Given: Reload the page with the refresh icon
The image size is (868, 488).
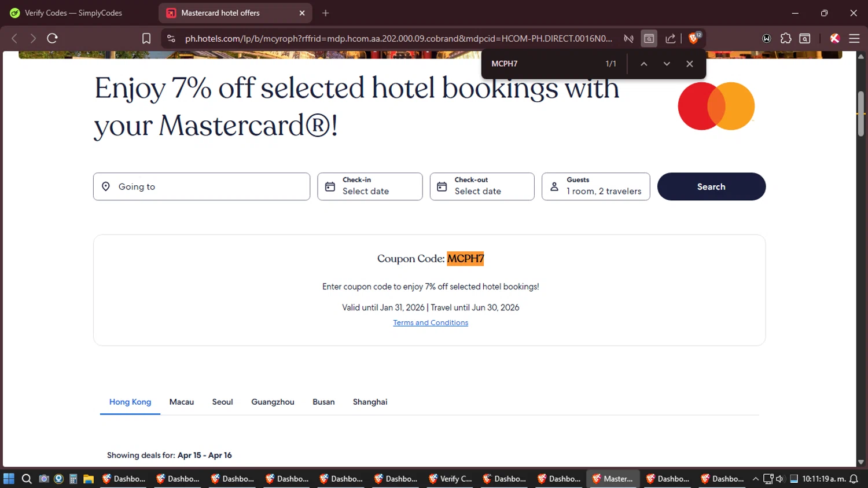Looking at the screenshot, I should 52,38.
